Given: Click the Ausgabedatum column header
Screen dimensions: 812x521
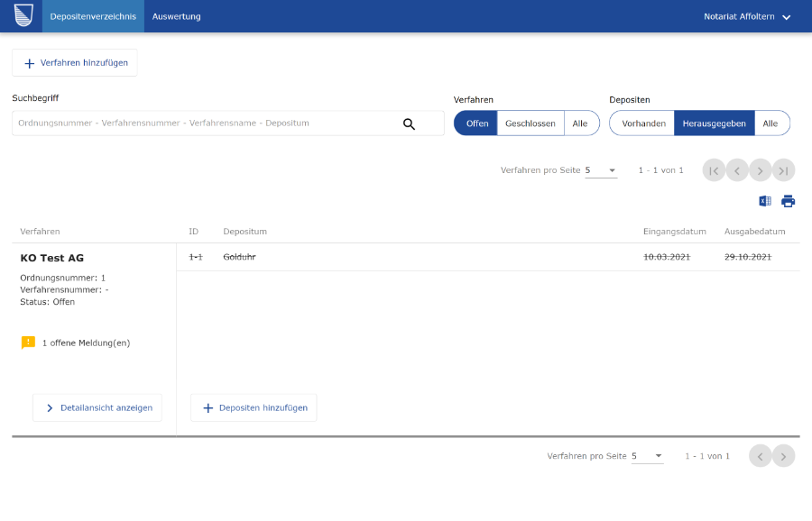Looking at the screenshot, I should (754, 232).
